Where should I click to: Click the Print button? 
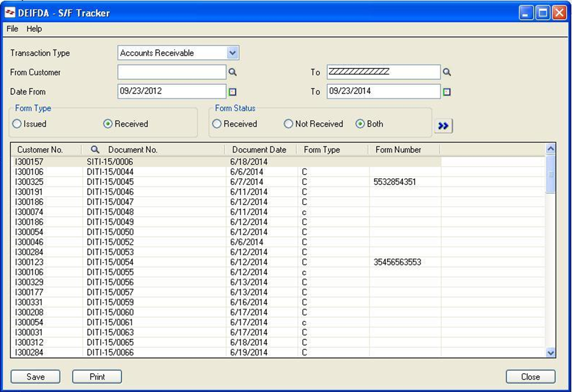tap(97, 377)
